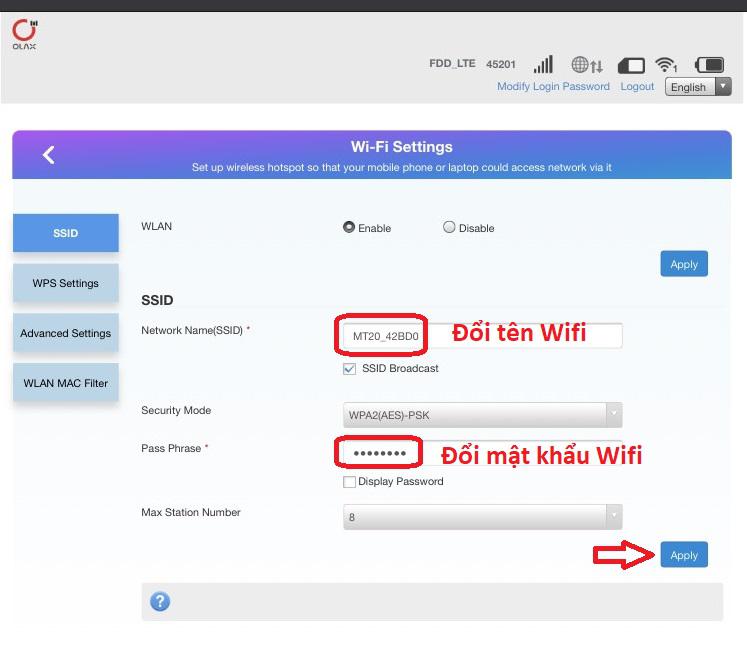Click the Wi-Fi Settings title
Viewport: 747px width, 652px height.
402,147
